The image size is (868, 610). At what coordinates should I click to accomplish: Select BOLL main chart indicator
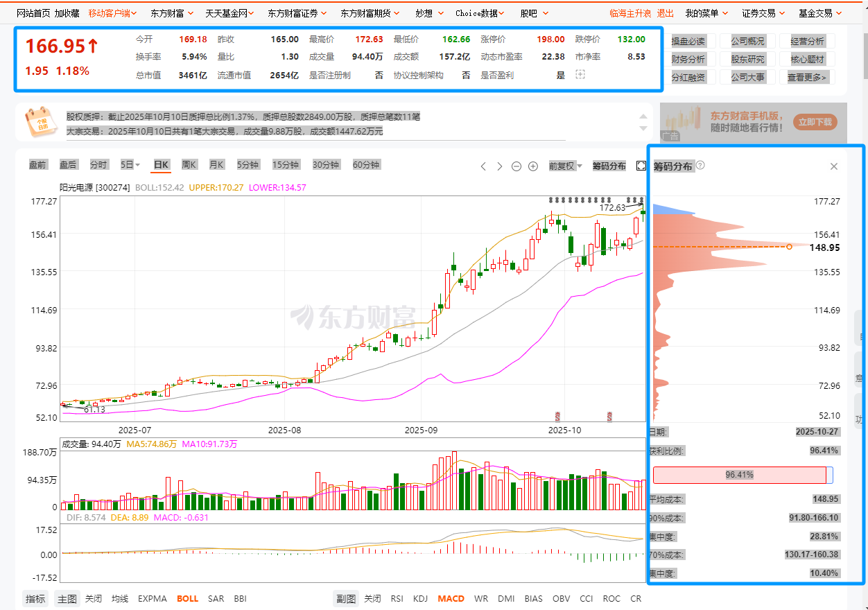coord(187,598)
